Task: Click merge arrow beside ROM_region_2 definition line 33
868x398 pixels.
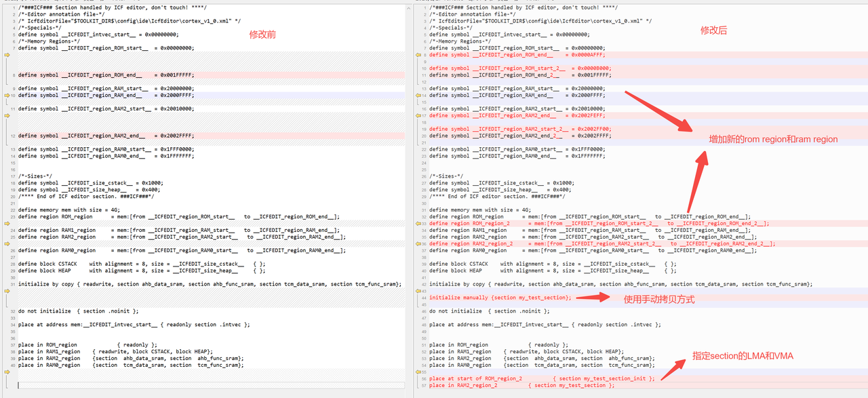Action: (418, 223)
